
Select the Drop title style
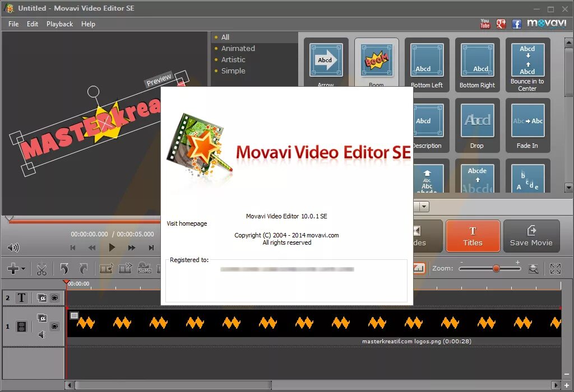coord(478,125)
